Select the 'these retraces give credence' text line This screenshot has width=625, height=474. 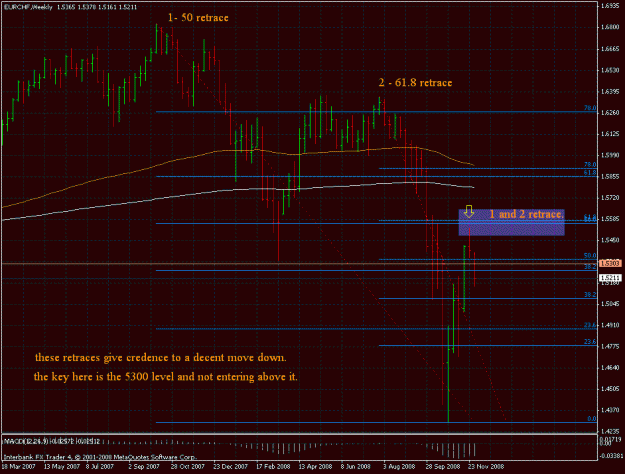coord(161,357)
